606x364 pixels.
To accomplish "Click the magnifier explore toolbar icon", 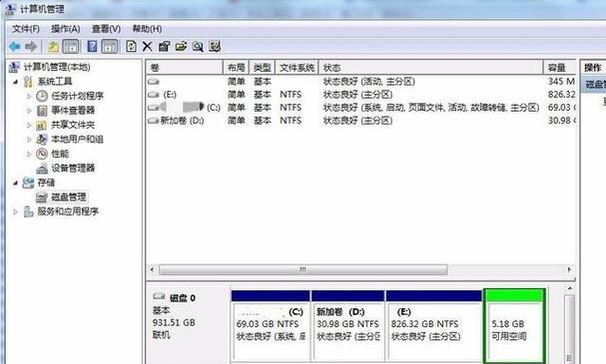I will tap(198, 47).
